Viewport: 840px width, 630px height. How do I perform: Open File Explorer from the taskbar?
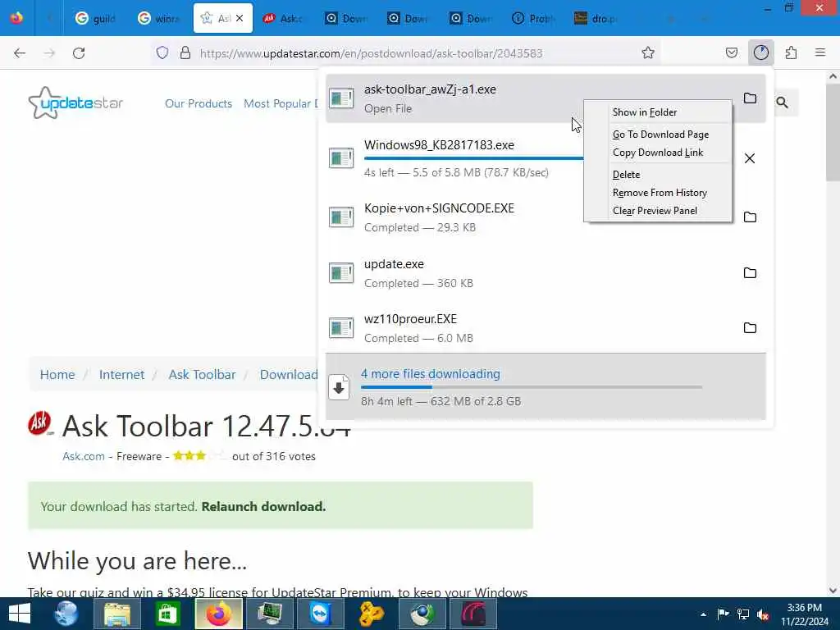click(116, 614)
